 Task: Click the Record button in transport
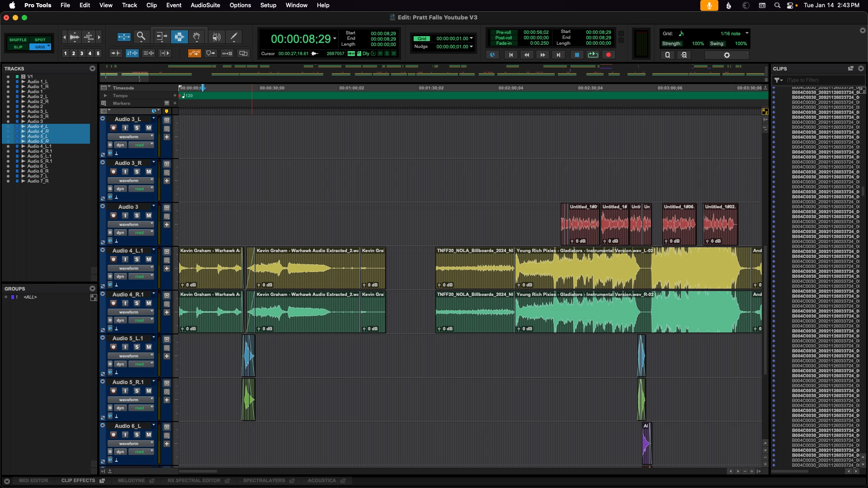point(609,55)
